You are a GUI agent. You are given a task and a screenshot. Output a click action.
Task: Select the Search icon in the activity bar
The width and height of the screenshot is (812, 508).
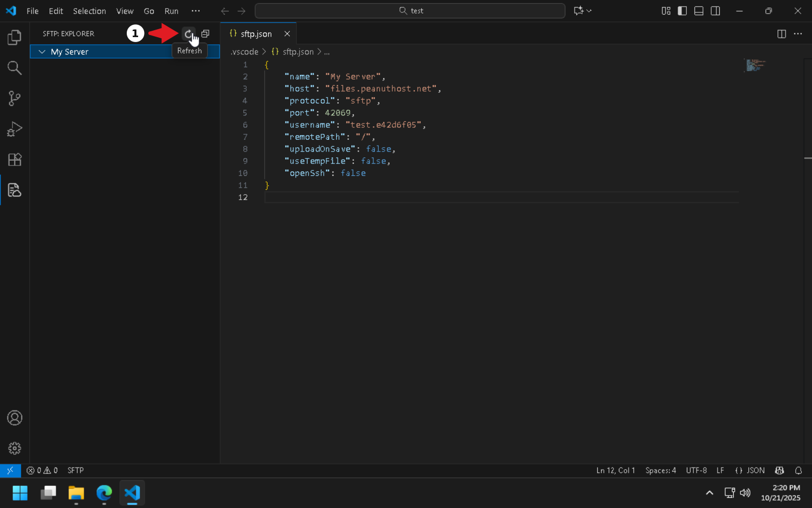click(x=14, y=68)
